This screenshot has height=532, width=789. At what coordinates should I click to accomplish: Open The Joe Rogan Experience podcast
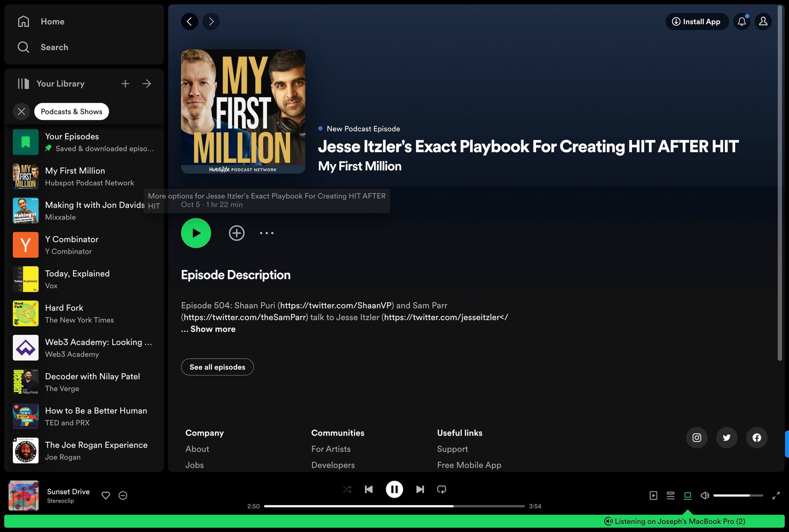tap(96, 445)
